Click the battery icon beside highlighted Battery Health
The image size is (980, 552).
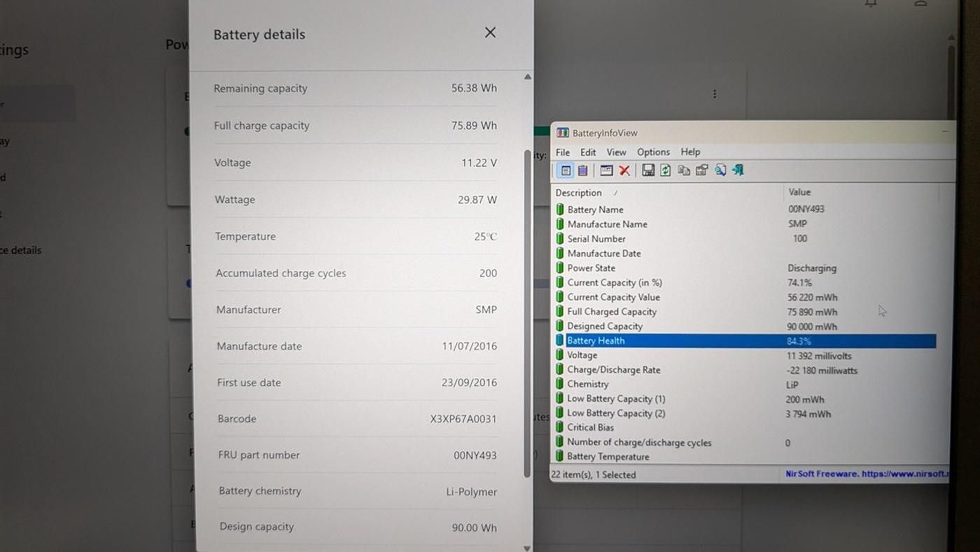(560, 340)
